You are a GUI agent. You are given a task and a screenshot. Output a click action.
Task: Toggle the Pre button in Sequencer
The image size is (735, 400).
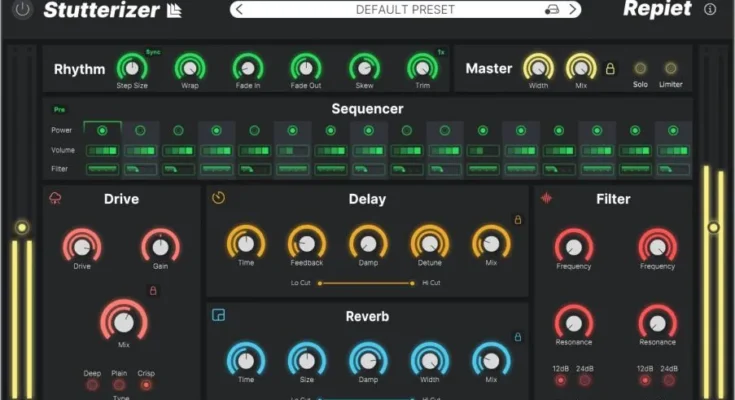click(60, 110)
